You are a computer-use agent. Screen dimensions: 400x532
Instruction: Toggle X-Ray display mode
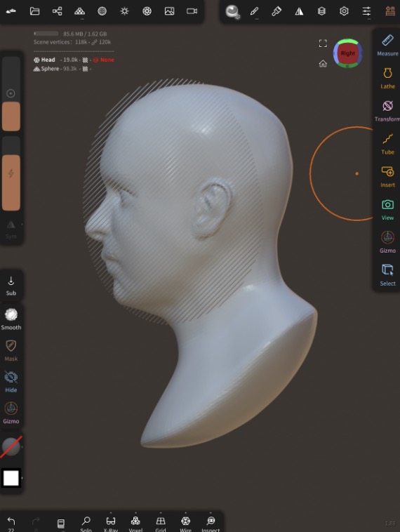[x=111, y=523]
